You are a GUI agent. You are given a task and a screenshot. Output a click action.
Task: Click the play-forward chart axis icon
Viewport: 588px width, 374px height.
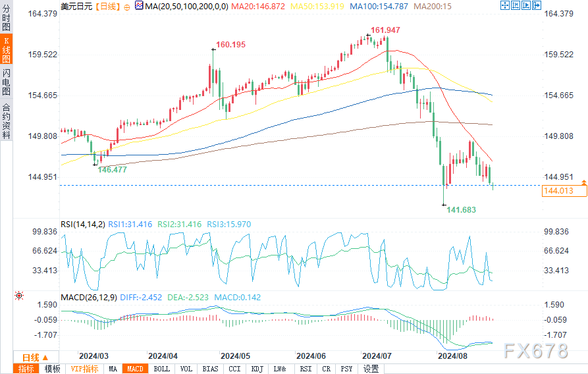[526, 5]
